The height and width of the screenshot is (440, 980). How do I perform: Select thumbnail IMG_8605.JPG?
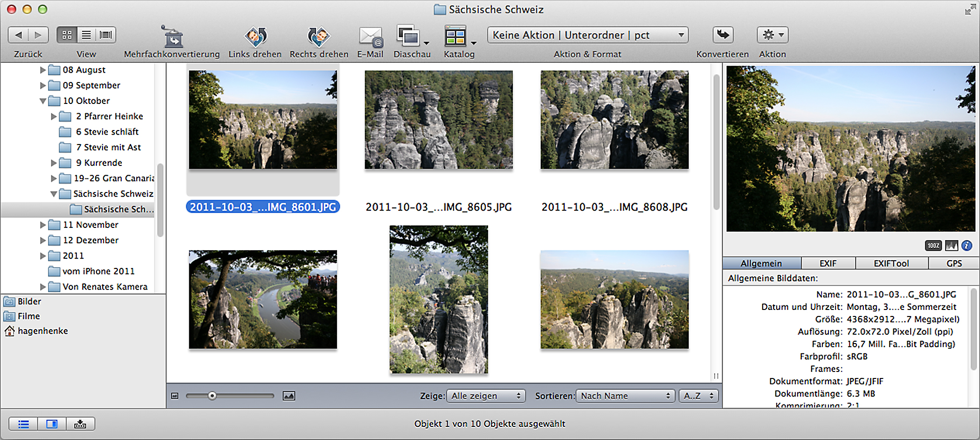pos(439,120)
